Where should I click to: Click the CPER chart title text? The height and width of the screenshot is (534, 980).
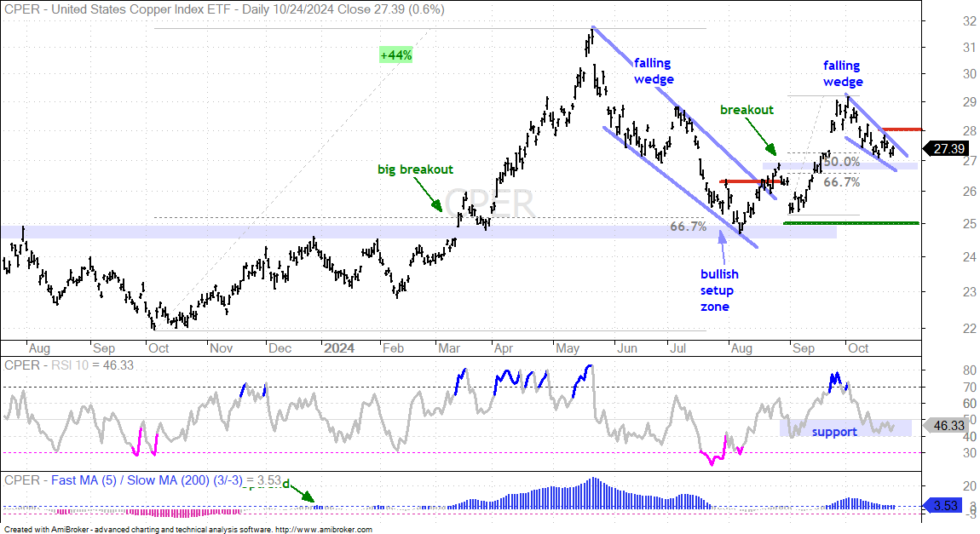[x=224, y=9]
